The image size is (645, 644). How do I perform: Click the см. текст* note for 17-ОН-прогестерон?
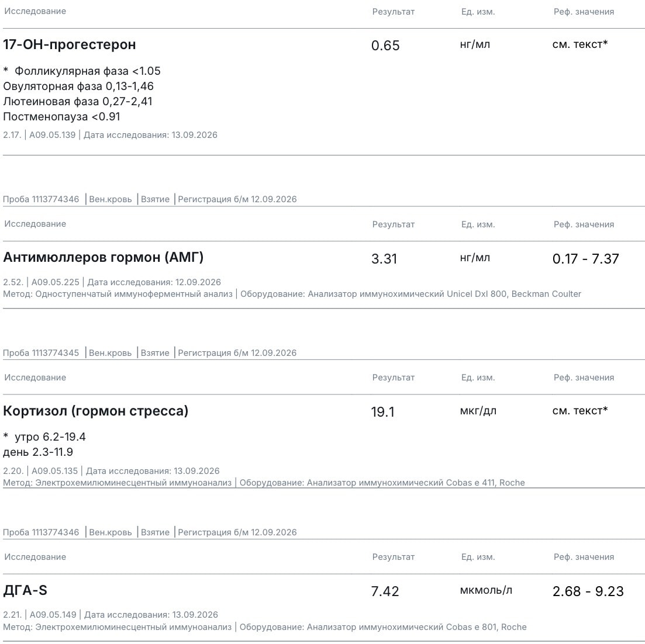tap(580, 44)
